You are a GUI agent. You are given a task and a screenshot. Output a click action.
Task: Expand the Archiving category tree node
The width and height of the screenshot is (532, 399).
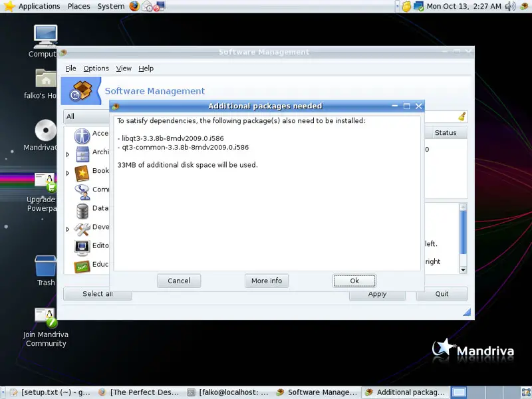[68, 154]
